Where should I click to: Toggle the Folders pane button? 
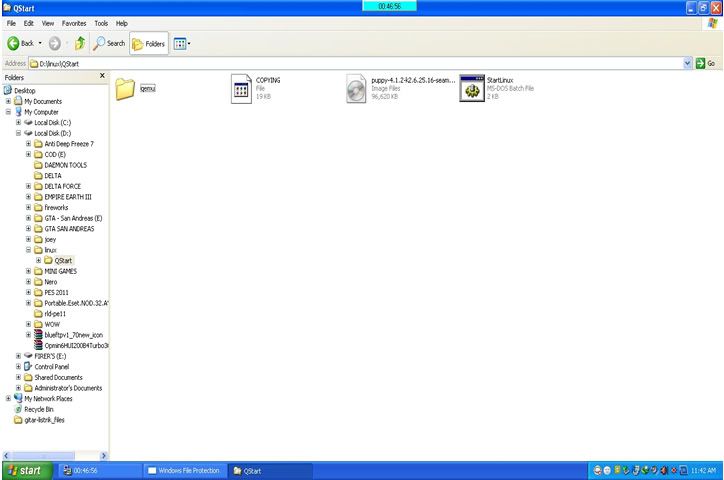point(149,43)
